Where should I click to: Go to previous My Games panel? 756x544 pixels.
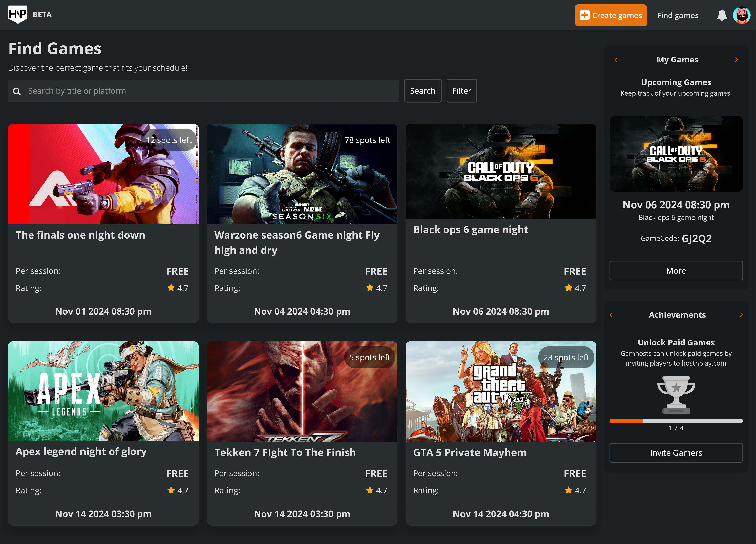[x=616, y=60]
